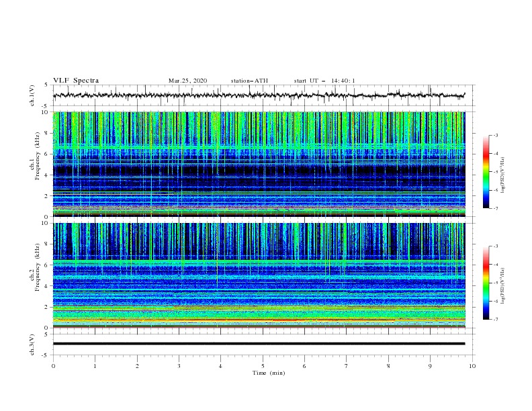
Task: Click inside the ch.1 spectrogram panel
Action: (x=259, y=164)
